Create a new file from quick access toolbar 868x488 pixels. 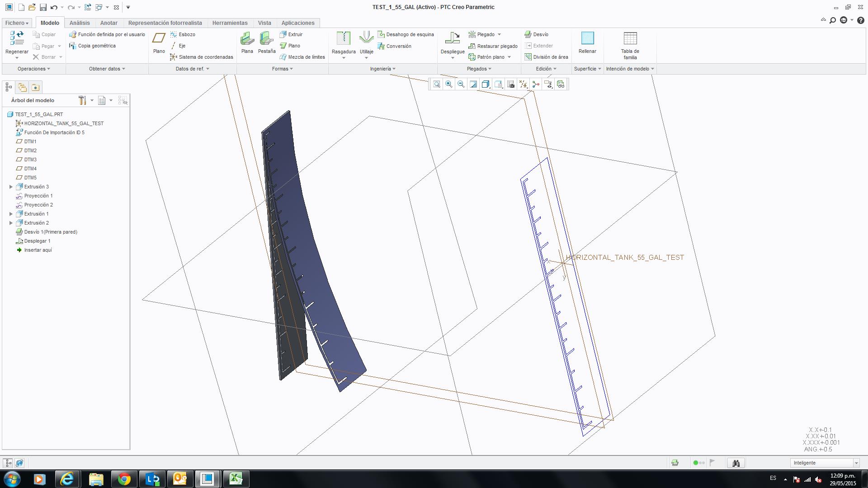click(21, 7)
